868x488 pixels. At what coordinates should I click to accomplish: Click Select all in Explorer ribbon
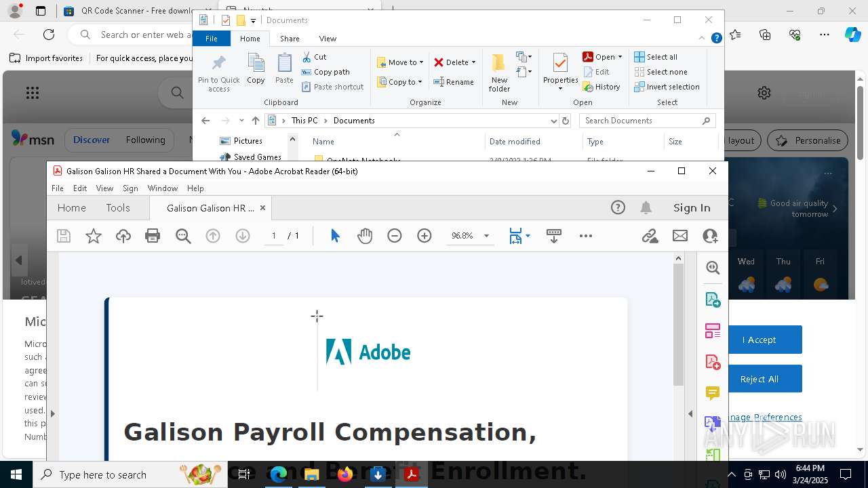click(x=656, y=57)
